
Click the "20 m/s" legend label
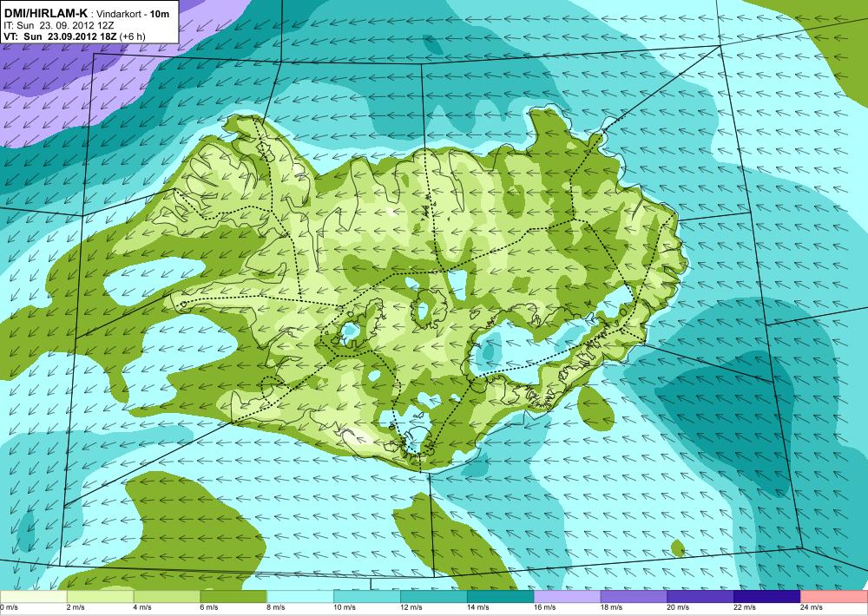678,607
